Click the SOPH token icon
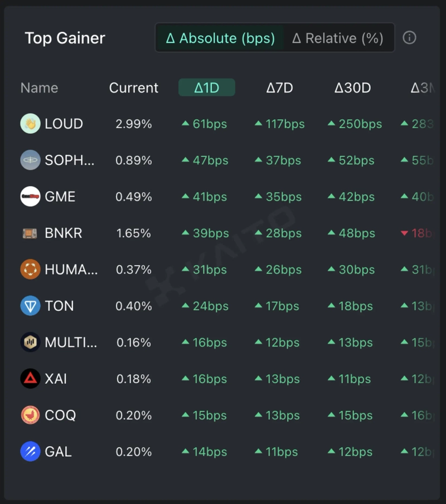This screenshot has height=504, width=446. click(30, 160)
